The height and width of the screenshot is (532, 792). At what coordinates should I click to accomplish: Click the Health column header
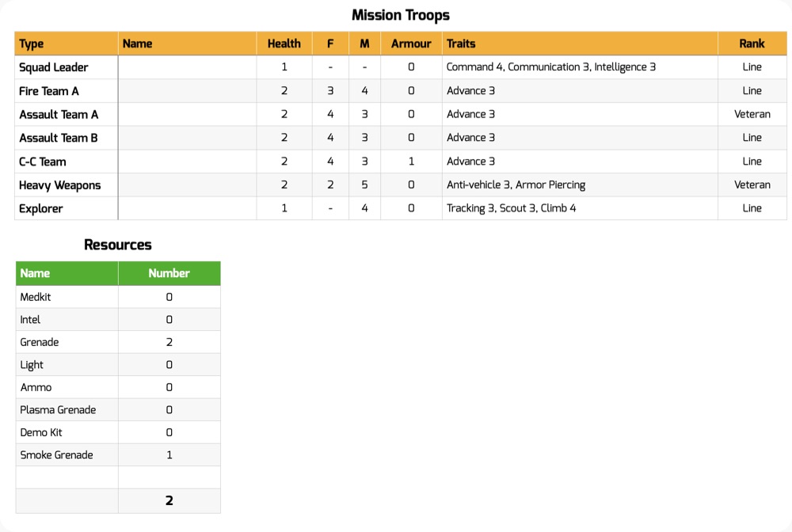pyautogui.click(x=284, y=44)
